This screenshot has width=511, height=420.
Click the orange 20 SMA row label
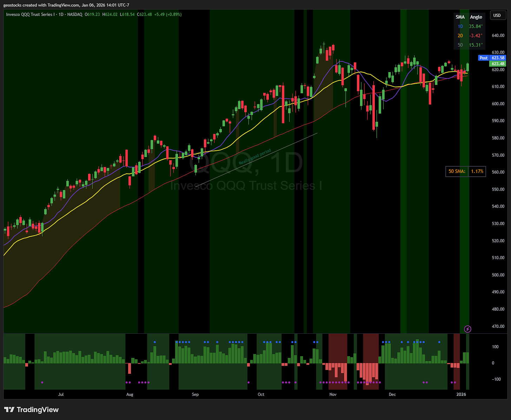pos(460,35)
